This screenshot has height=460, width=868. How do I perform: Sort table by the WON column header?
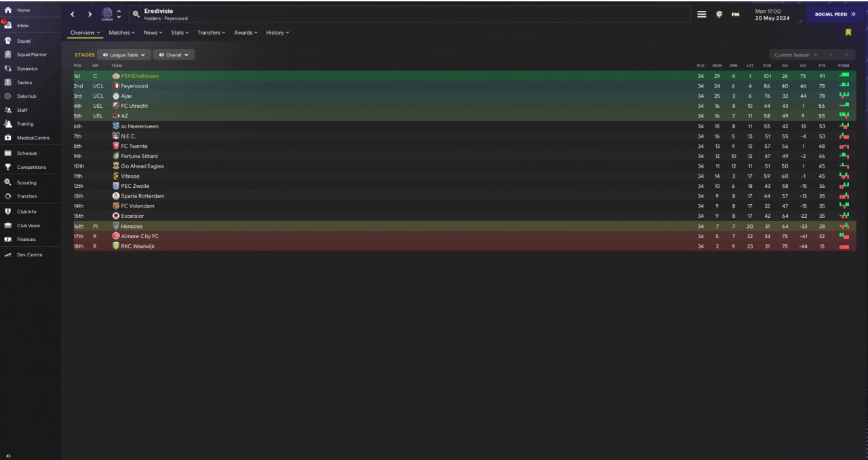(x=717, y=65)
